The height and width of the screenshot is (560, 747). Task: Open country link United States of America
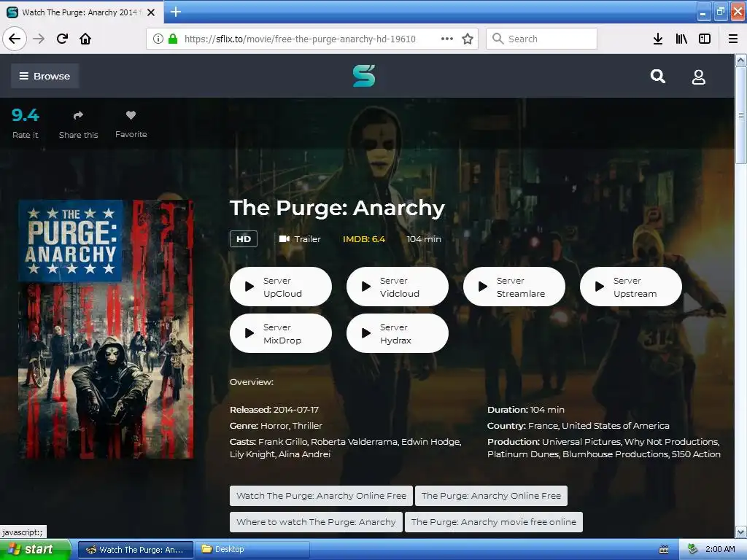[616, 426]
